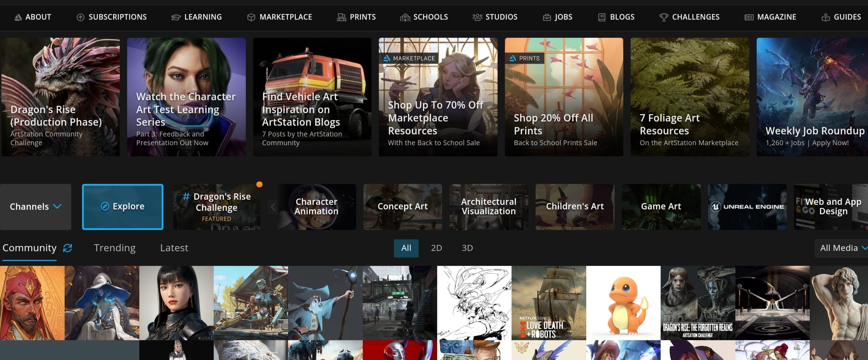Open the Shop 20% Off All Prints card
Viewport: 868px width, 360px height.
pyautogui.click(x=564, y=97)
